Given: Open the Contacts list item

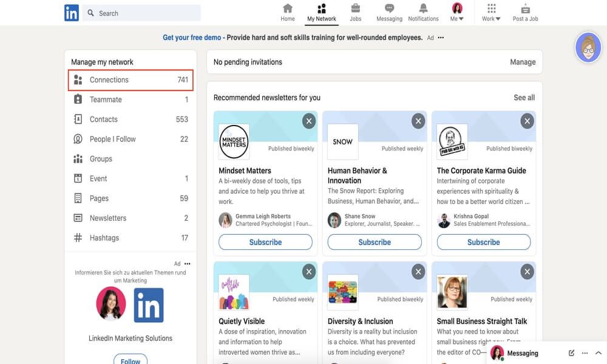Looking at the screenshot, I should [131, 119].
